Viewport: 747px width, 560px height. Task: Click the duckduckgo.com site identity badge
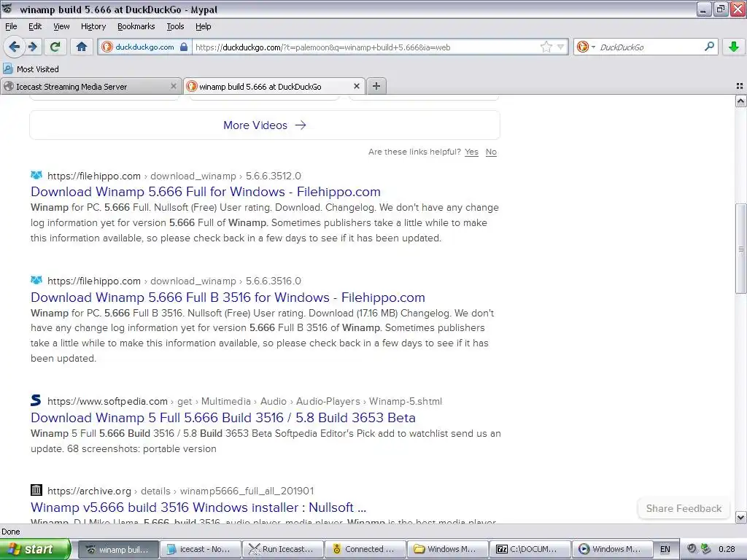(145, 47)
